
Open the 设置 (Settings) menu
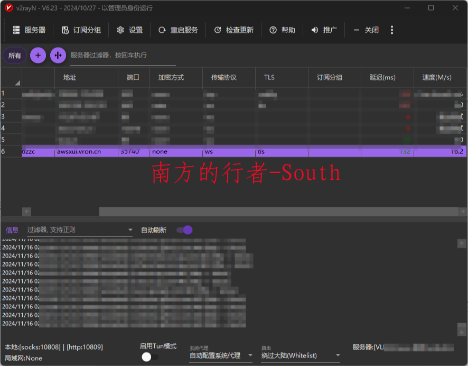point(130,30)
